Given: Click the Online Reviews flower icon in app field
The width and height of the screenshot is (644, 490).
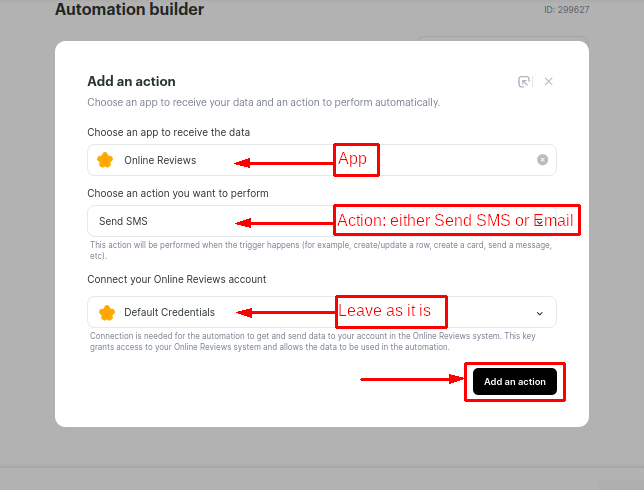Looking at the screenshot, I should 105,160.
